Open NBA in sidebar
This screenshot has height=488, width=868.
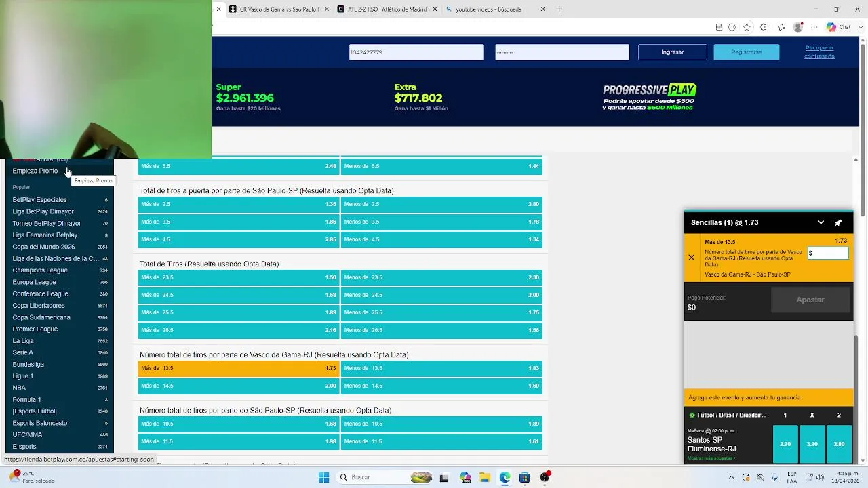(x=19, y=388)
